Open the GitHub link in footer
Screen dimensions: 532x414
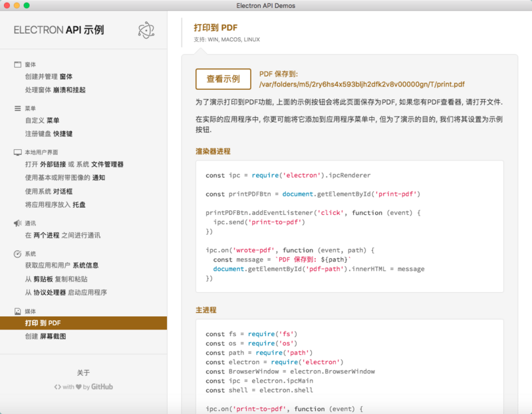point(102,387)
